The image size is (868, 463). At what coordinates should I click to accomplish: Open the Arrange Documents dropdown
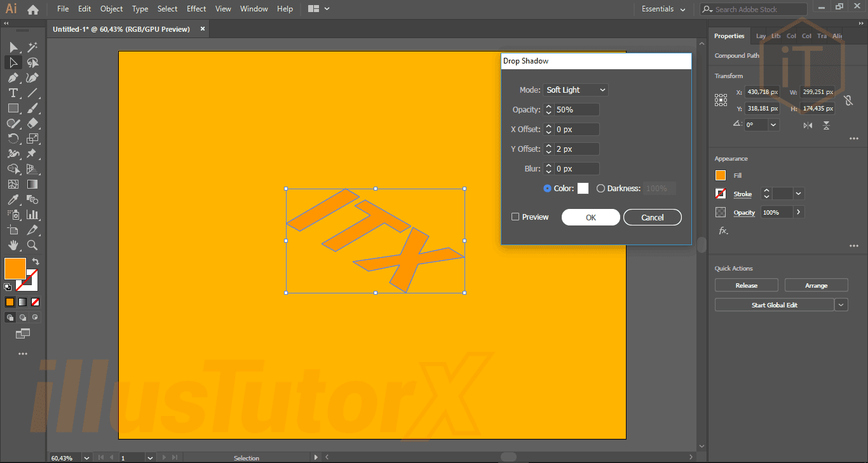click(319, 9)
